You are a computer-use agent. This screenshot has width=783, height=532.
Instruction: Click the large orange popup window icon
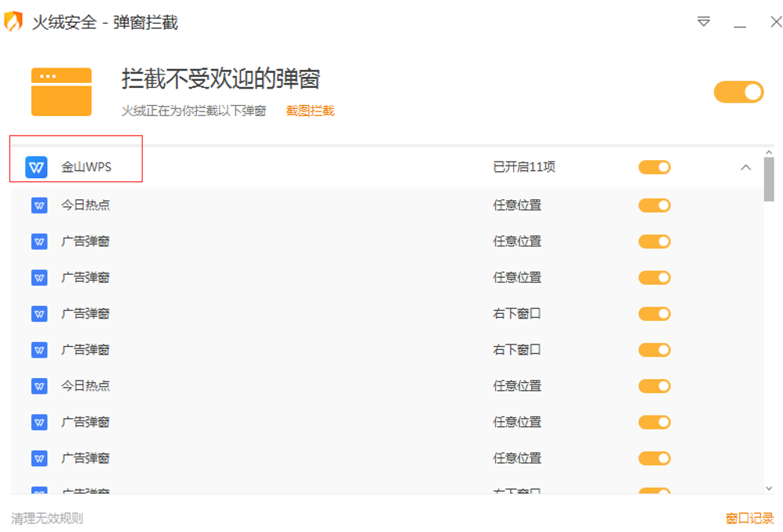pos(61,92)
